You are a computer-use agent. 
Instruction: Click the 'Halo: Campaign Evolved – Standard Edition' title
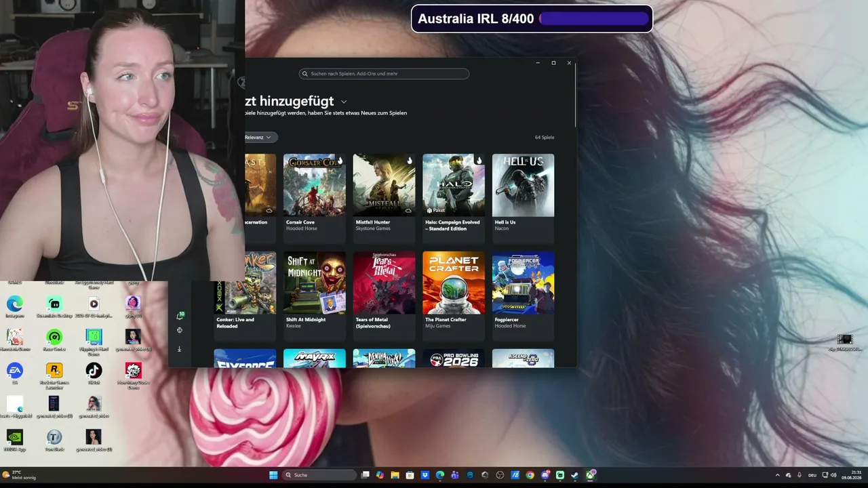coord(452,225)
